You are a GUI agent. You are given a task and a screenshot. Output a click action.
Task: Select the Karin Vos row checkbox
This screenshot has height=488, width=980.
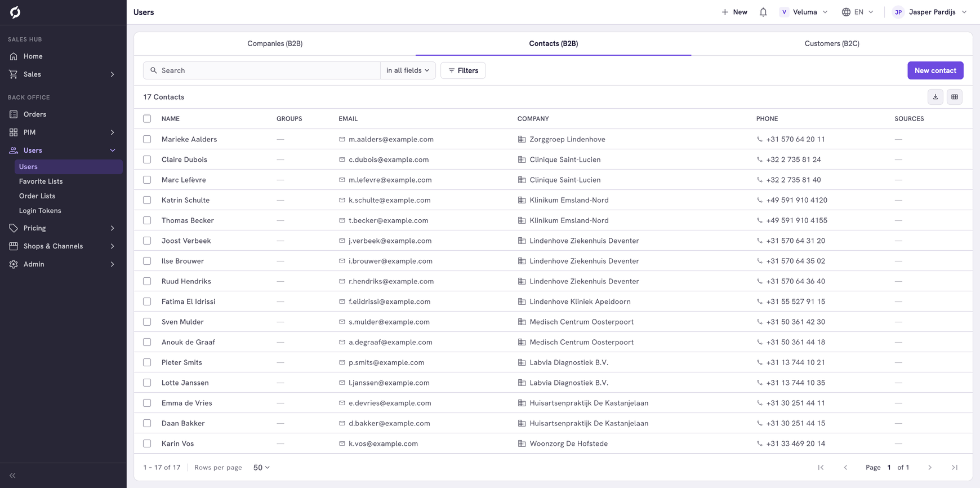[x=147, y=443]
